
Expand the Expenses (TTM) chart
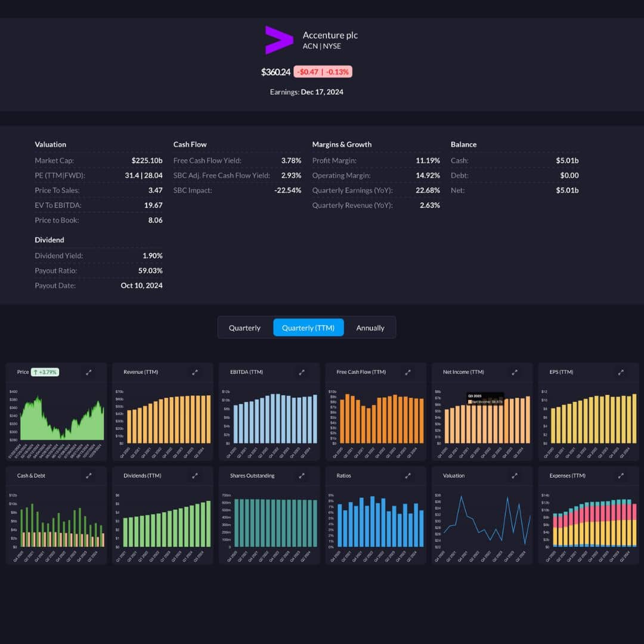coord(621,476)
